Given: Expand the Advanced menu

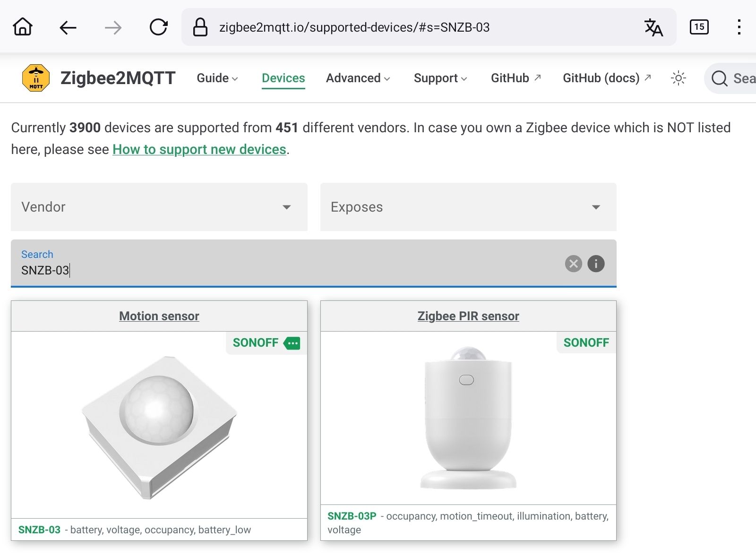Looking at the screenshot, I should tap(358, 78).
